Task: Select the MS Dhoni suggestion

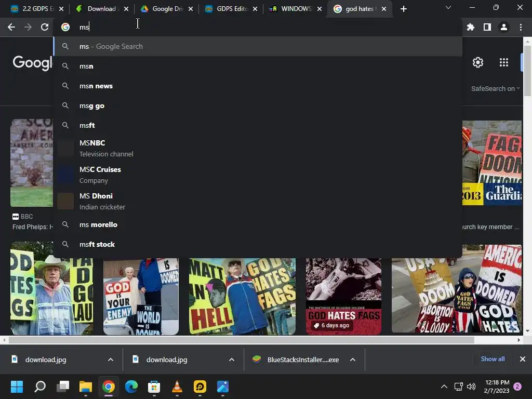Action: click(x=258, y=201)
